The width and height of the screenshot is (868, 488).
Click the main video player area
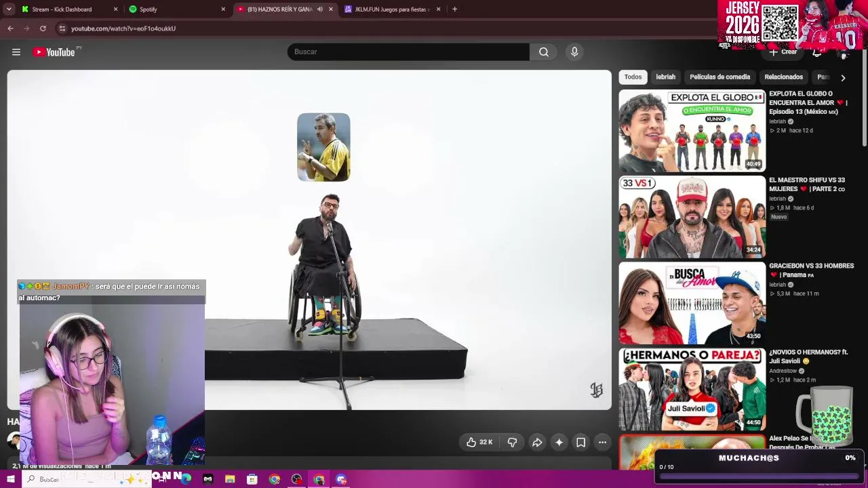309,240
